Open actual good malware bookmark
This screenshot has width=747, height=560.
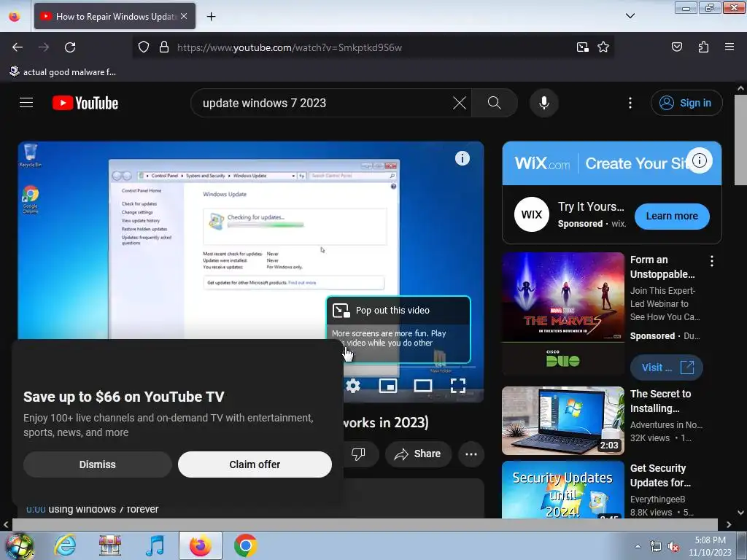63,72
